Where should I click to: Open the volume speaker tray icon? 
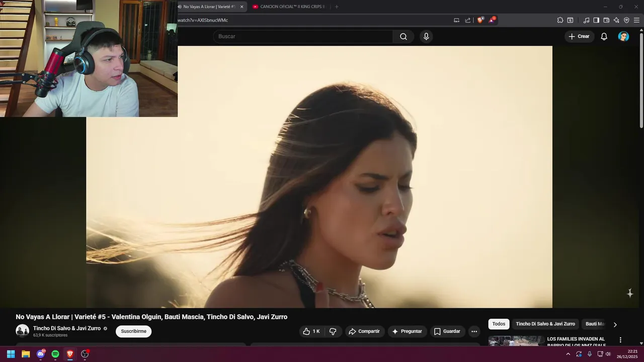(x=608, y=354)
